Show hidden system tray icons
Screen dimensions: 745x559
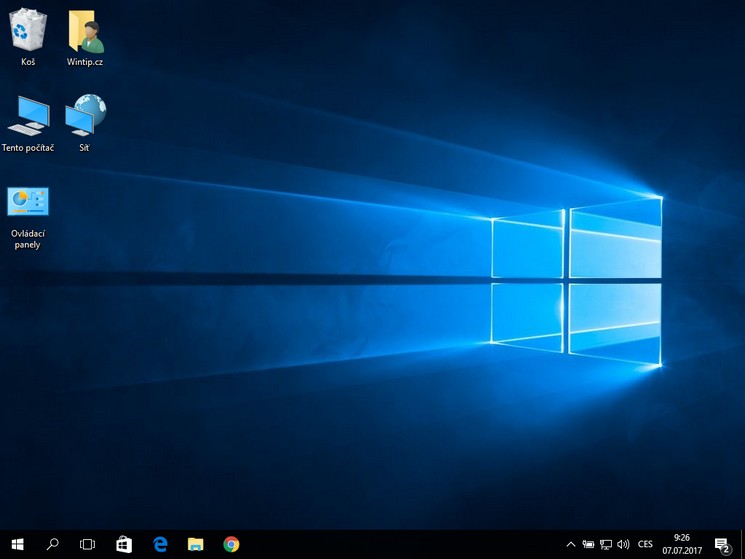[x=571, y=544]
